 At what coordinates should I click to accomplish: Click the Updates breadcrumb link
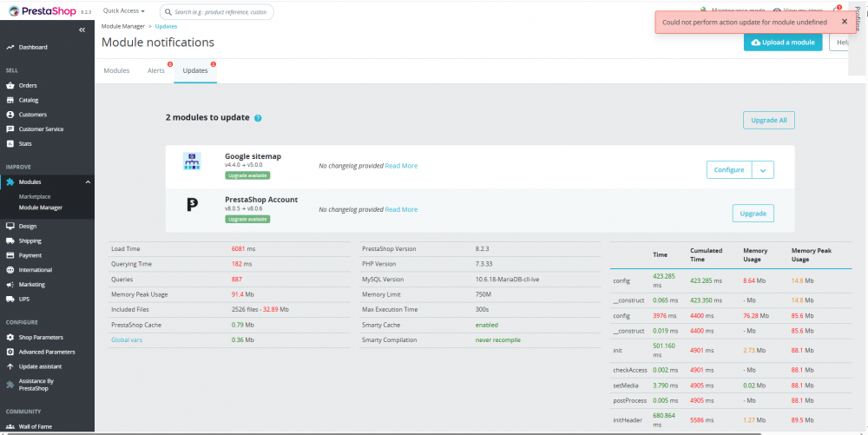pos(166,26)
